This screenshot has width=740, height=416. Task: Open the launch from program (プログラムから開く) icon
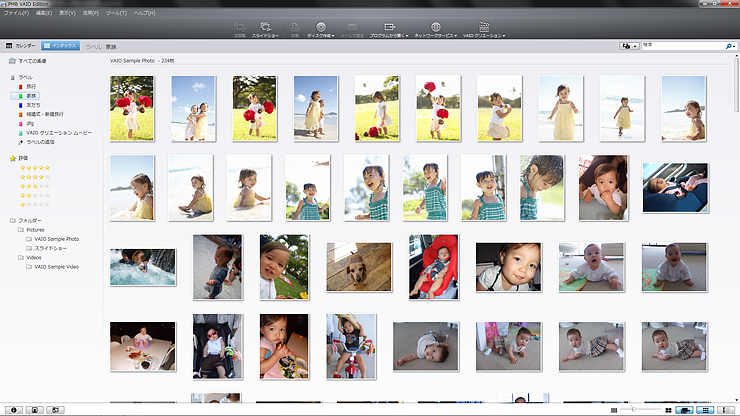[x=388, y=29]
